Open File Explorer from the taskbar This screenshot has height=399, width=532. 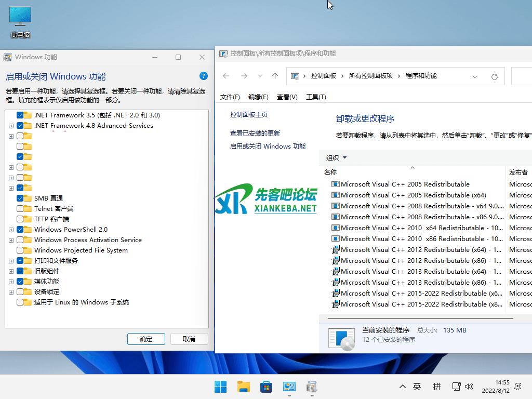(243, 387)
